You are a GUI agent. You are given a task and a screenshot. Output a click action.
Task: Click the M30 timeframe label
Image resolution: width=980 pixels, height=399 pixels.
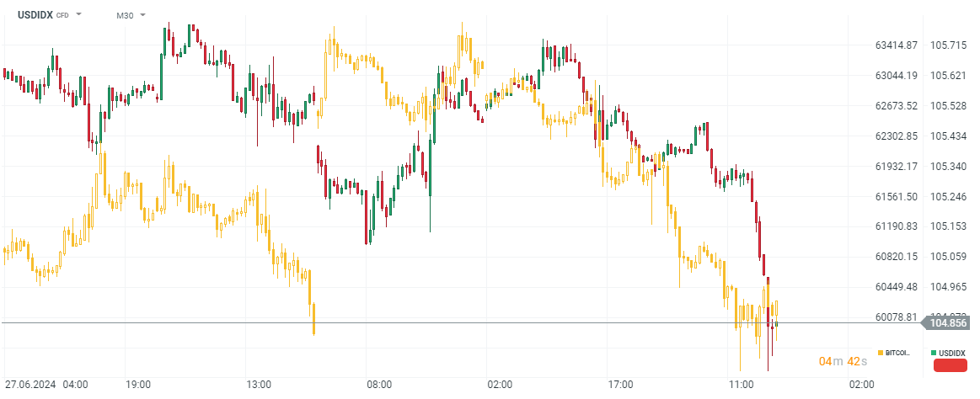[126, 15]
